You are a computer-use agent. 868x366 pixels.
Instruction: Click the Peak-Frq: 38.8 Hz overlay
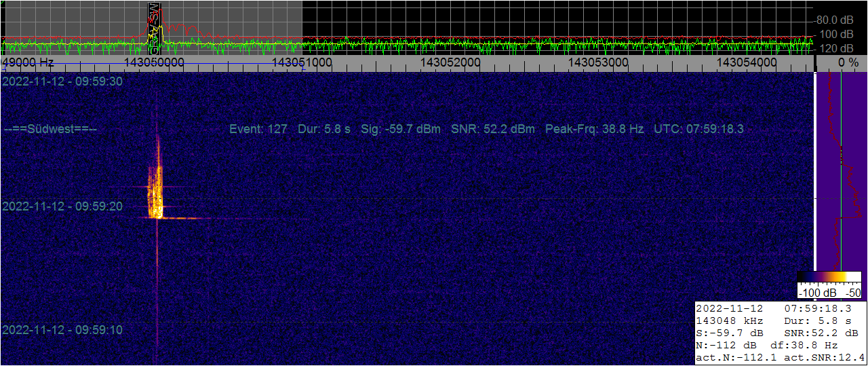click(x=594, y=129)
